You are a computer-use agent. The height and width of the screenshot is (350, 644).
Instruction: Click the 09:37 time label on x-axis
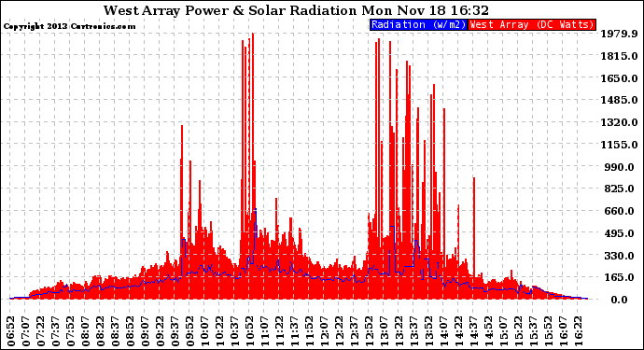coord(175,331)
